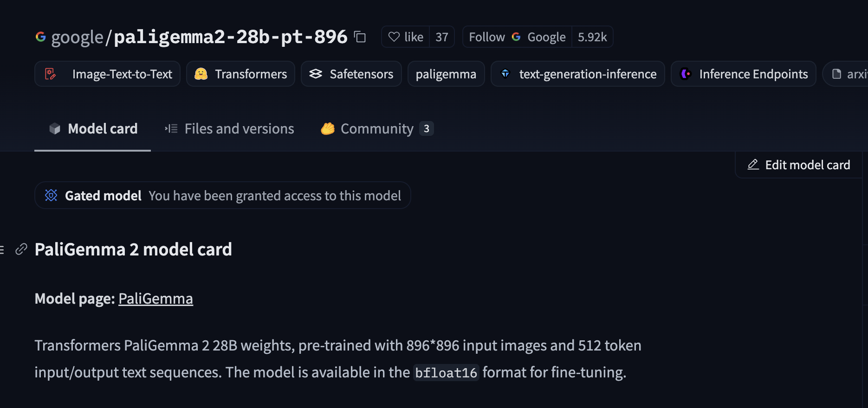Viewport: 868px width, 408px height.
Task: Switch to Files and versions tab
Action: [x=230, y=129]
